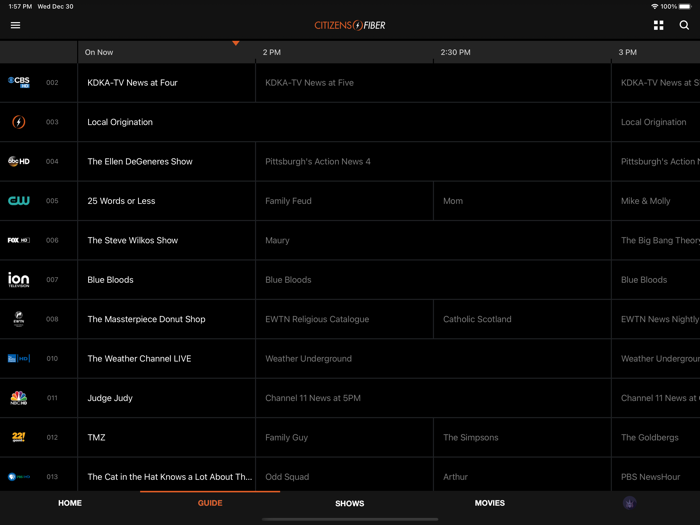Open Blue Bloods at 2 PM
The image size is (700, 525).
pyautogui.click(x=433, y=279)
